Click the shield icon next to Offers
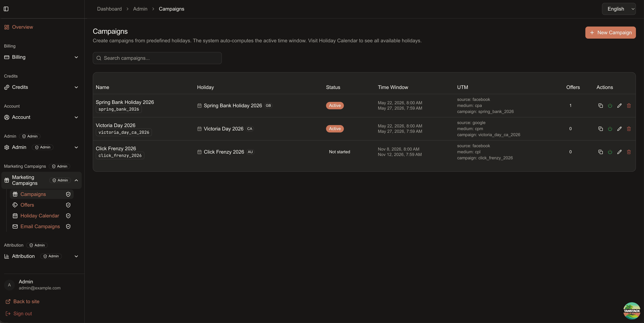 point(68,205)
